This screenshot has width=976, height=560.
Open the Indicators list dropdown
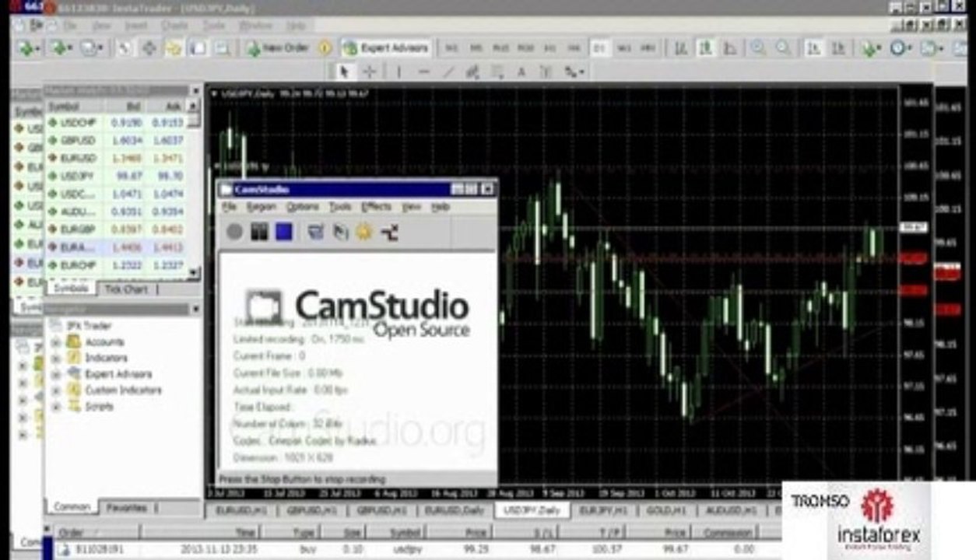pyautogui.click(x=871, y=48)
